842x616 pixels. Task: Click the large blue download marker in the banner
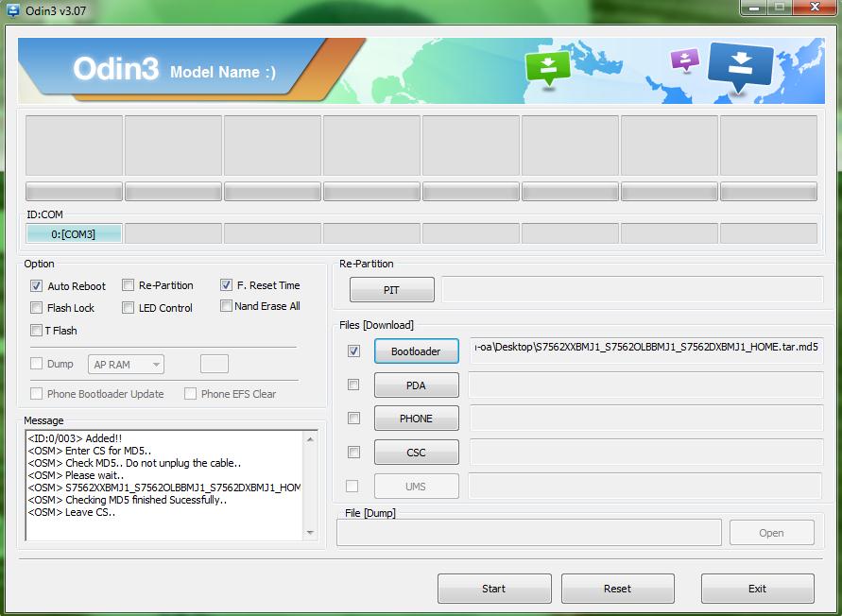tap(741, 67)
